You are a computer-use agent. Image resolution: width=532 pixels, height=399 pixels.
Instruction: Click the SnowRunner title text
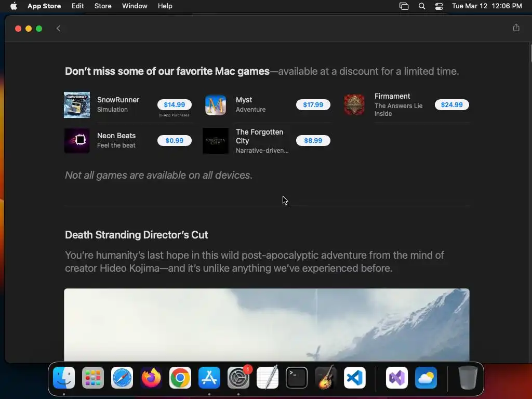coord(118,100)
